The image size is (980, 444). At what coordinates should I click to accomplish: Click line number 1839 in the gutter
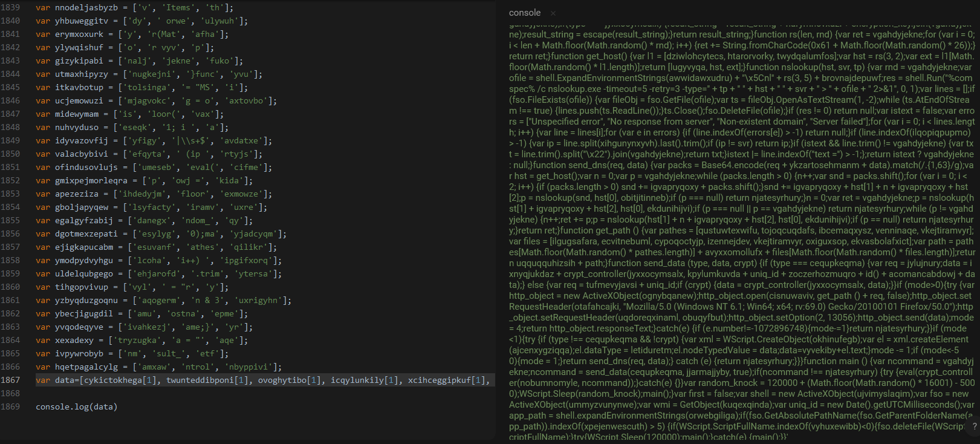(x=10, y=8)
